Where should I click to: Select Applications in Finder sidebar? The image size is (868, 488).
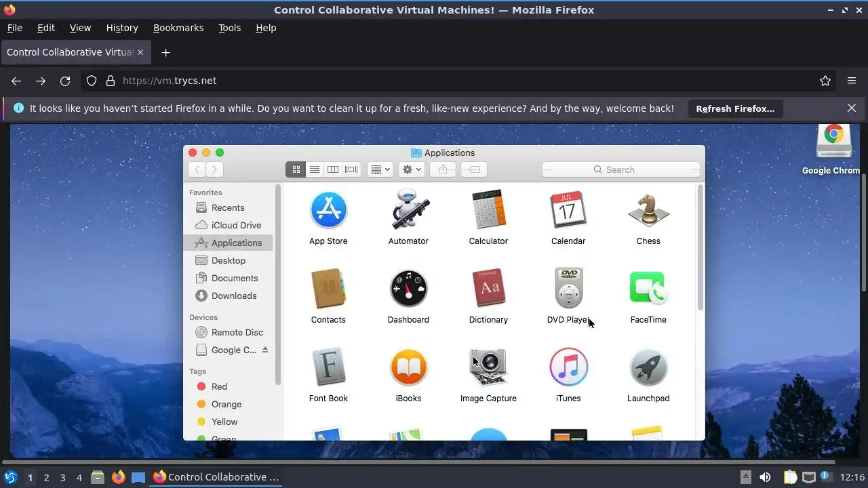[x=228, y=243]
